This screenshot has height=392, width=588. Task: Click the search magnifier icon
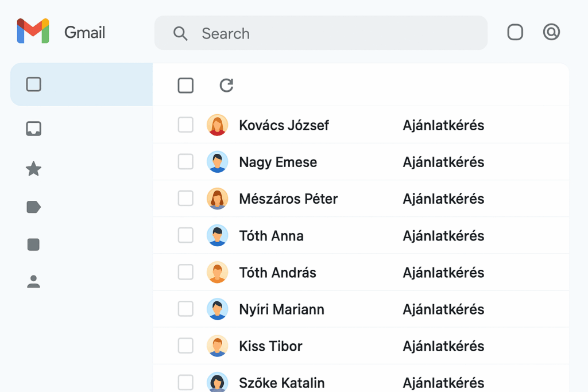click(180, 33)
